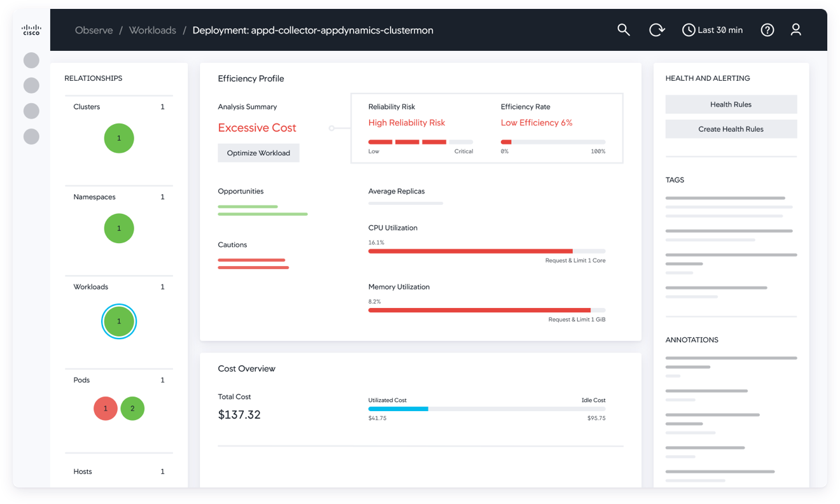Open Health Rules

[x=731, y=104]
